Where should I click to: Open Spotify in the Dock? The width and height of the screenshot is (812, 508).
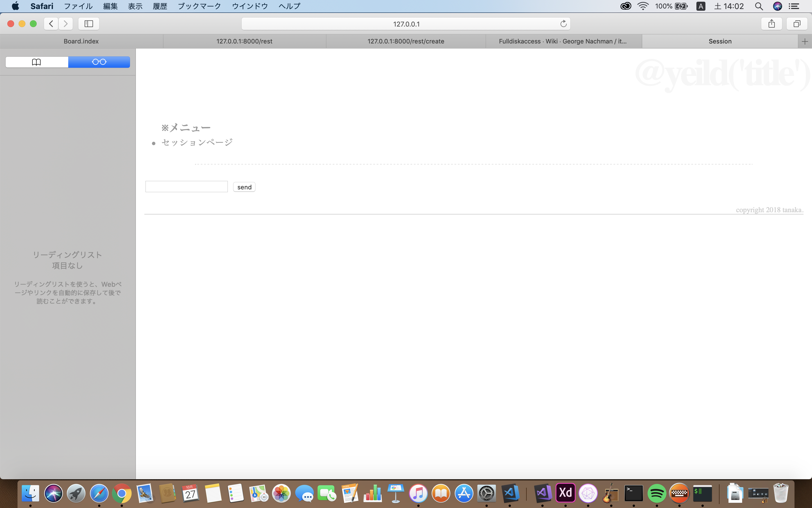657,493
